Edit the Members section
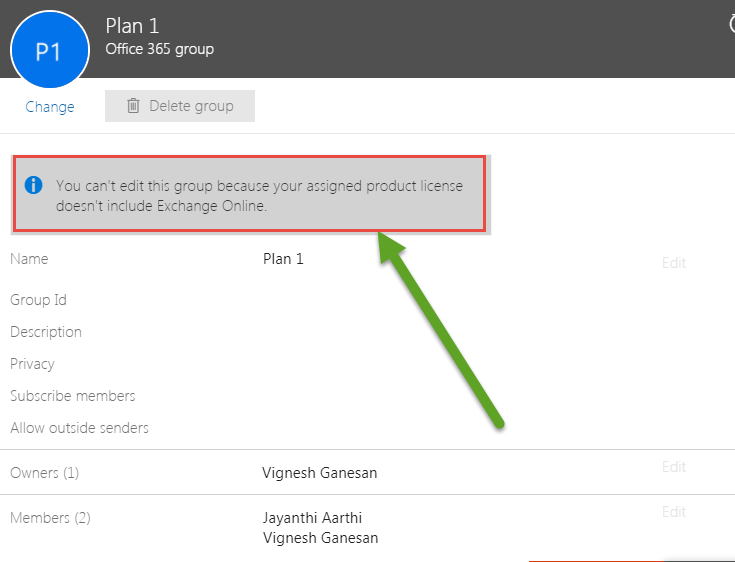The height and width of the screenshot is (562, 735). click(673, 512)
